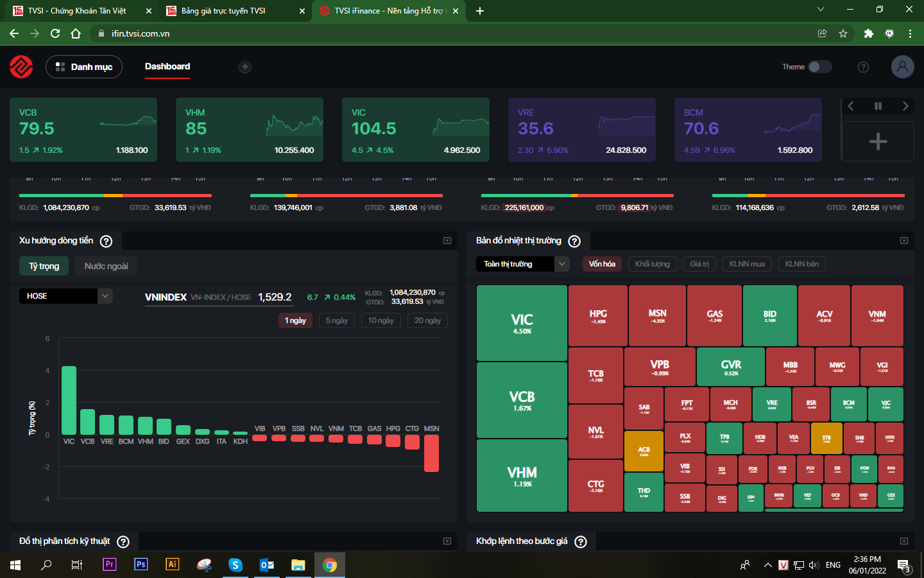Open the Windows notification center
924x578 pixels.
[904, 566]
